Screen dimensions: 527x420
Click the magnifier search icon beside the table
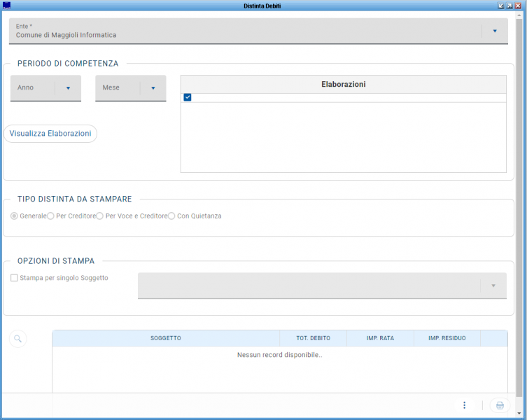pos(18,339)
